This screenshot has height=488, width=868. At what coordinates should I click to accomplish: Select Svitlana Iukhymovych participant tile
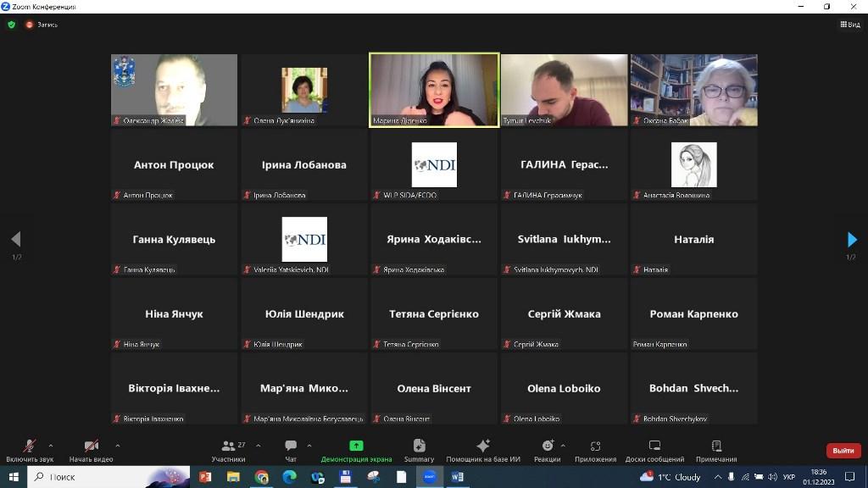564,239
